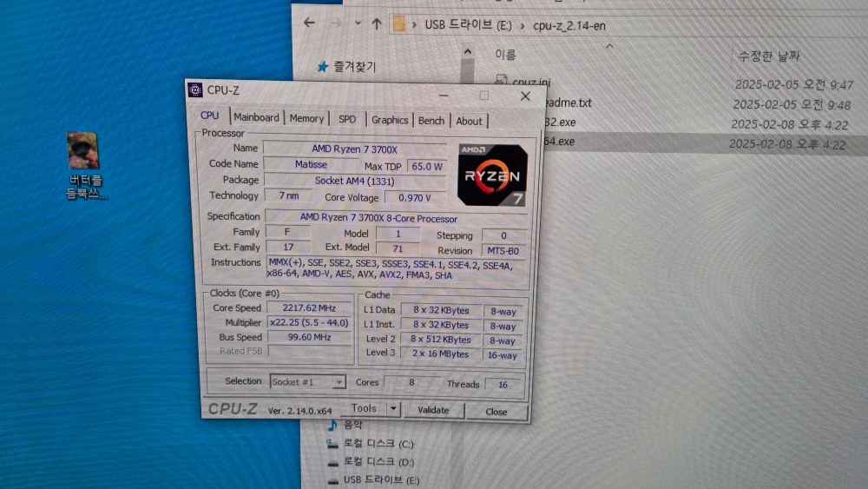The height and width of the screenshot is (489, 868).
Task: Click the CPU-Z title bar app icon
Action: click(x=194, y=89)
